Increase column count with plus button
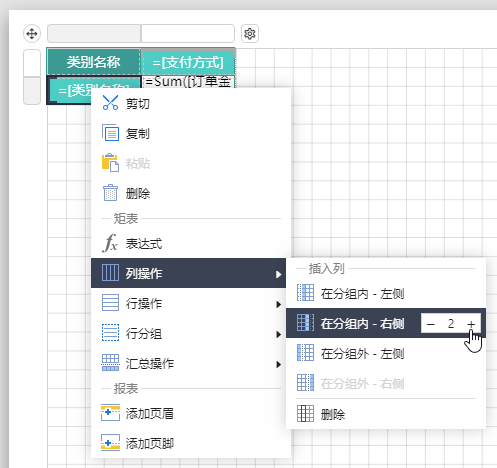The image size is (497, 468). coord(471,324)
